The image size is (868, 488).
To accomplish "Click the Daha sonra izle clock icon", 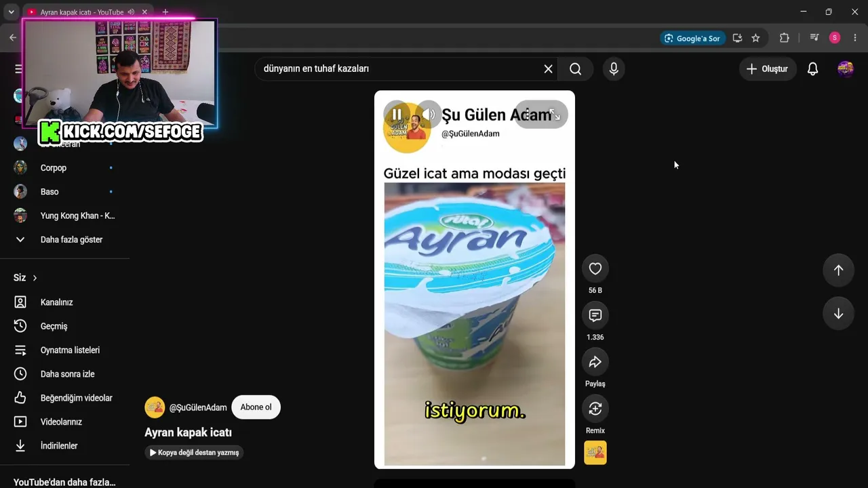I will click(20, 374).
